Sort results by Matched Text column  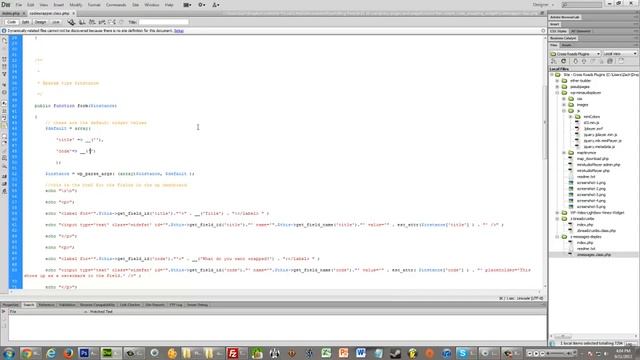tap(101, 312)
